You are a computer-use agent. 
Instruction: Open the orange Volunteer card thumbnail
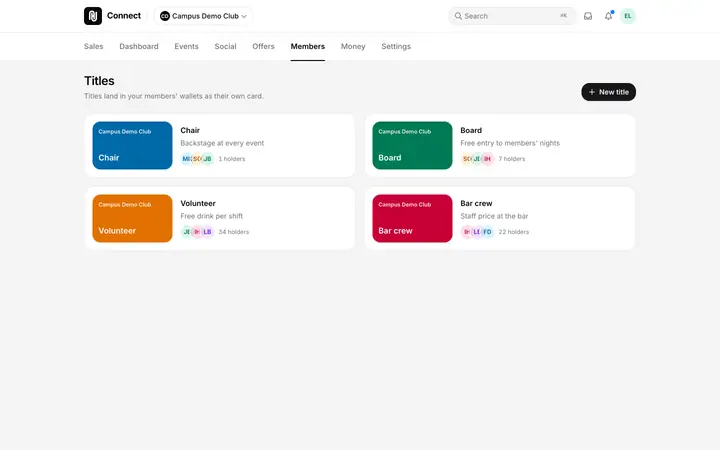pyautogui.click(x=132, y=218)
